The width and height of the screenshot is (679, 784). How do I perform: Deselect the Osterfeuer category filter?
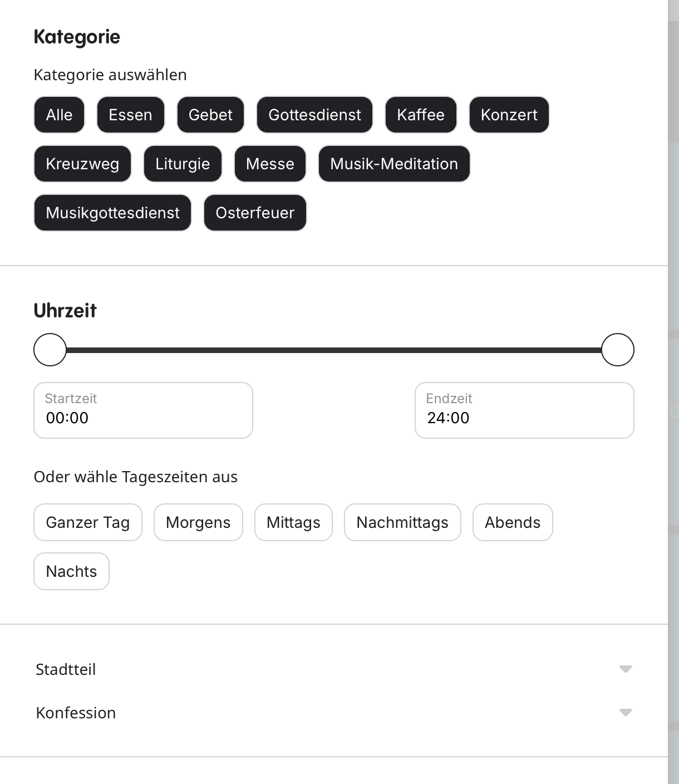[x=255, y=213]
